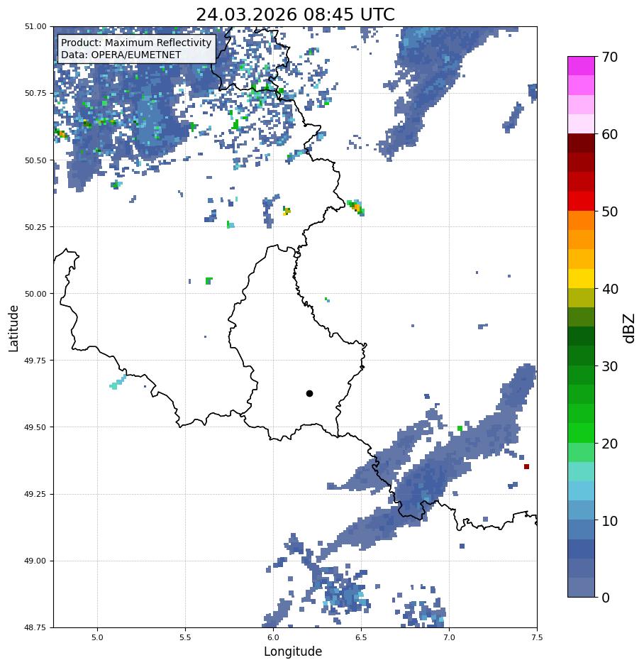
Task: Click the title "24.03.2026 08:45 UTC"
Action: [295, 14]
